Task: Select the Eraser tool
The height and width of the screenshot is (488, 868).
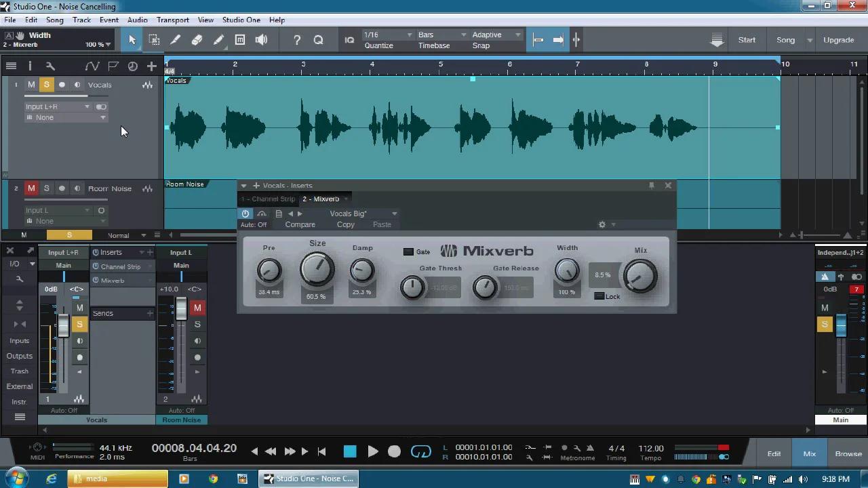Action: (x=197, y=39)
